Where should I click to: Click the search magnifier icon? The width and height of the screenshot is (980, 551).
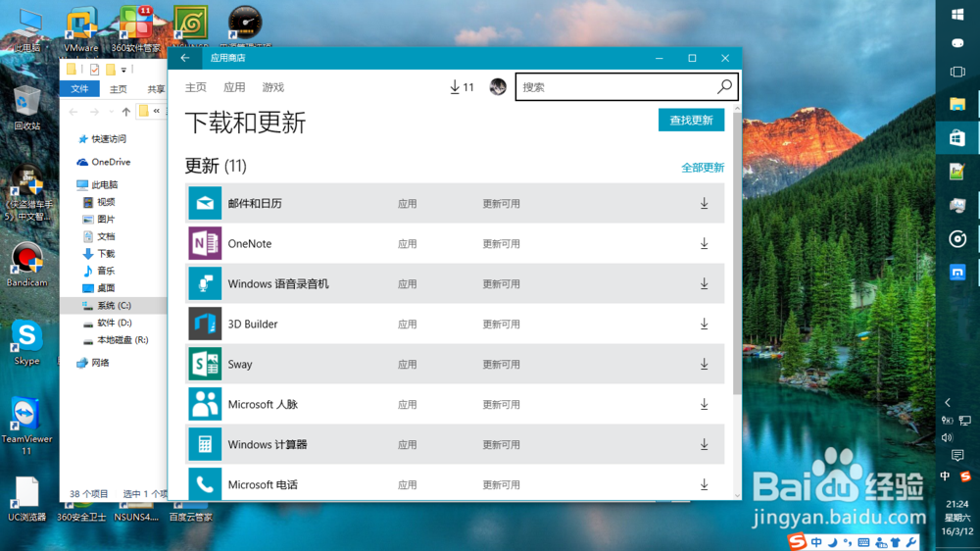[x=724, y=87]
